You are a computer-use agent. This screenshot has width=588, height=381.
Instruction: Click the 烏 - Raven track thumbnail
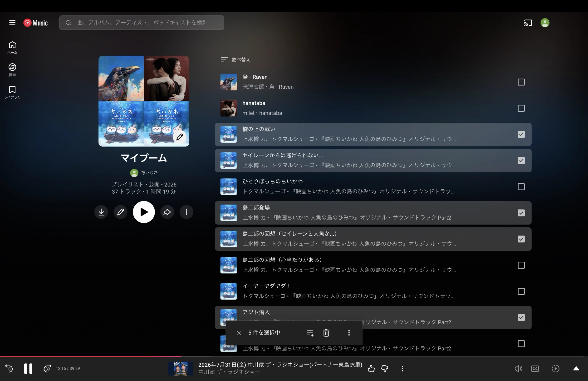(229, 82)
